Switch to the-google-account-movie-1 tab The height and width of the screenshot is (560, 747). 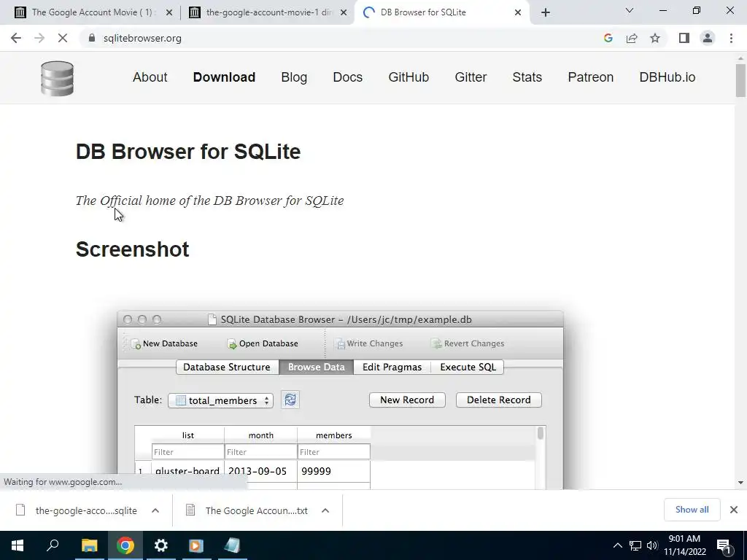click(269, 12)
